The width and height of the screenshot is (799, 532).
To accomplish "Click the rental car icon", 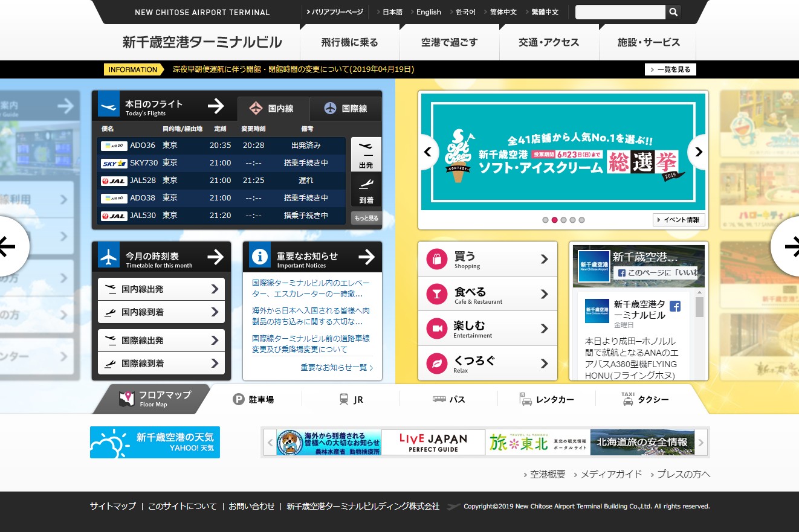I will 525,399.
